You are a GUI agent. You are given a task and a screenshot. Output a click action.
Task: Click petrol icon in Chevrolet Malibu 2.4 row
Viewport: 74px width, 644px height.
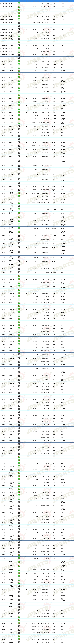(19, 42)
